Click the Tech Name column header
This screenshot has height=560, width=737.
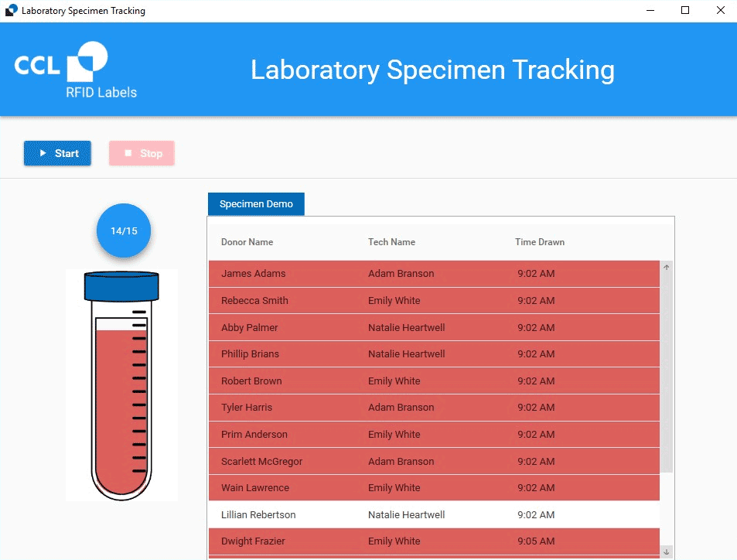click(391, 242)
